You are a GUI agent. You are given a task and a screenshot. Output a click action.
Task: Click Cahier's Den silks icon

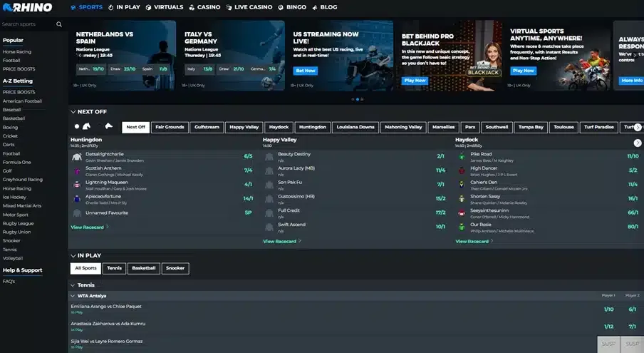click(462, 185)
